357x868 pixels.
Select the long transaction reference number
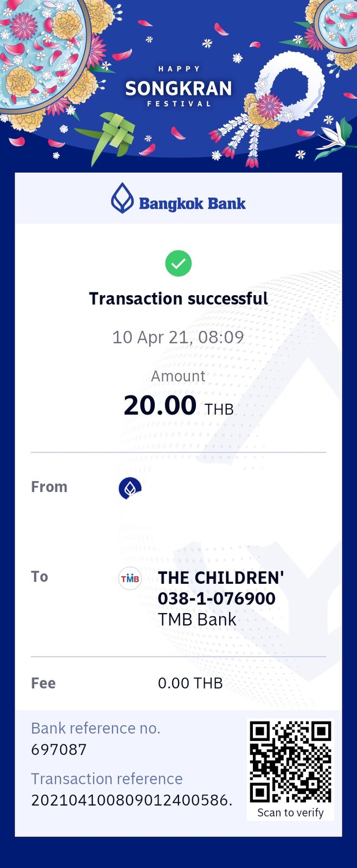[132, 800]
